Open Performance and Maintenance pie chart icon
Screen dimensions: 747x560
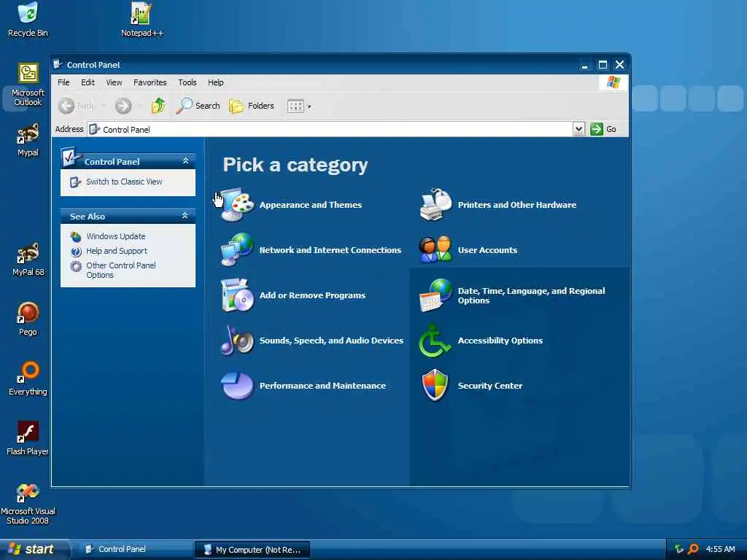coord(237,386)
